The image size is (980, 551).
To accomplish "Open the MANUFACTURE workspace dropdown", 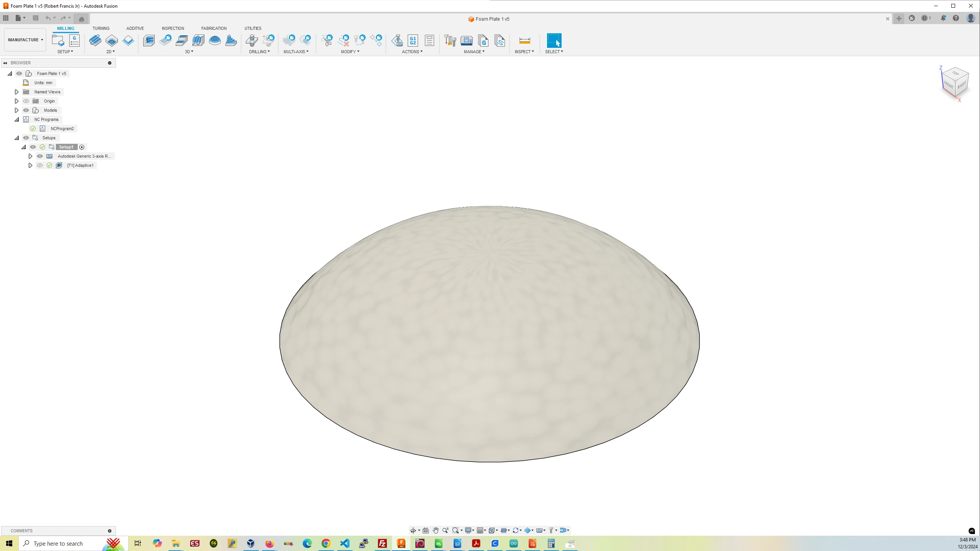I will [x=25, y=40].
